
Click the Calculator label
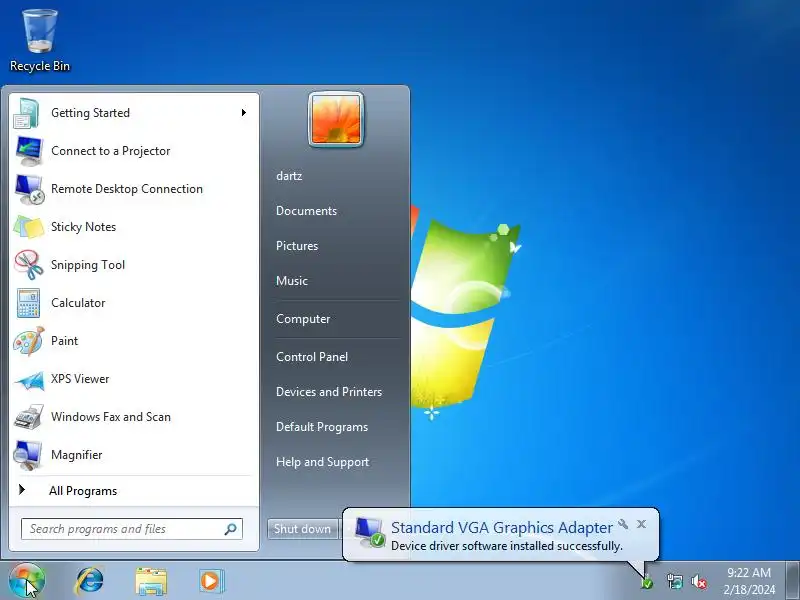tap(78, 303)
